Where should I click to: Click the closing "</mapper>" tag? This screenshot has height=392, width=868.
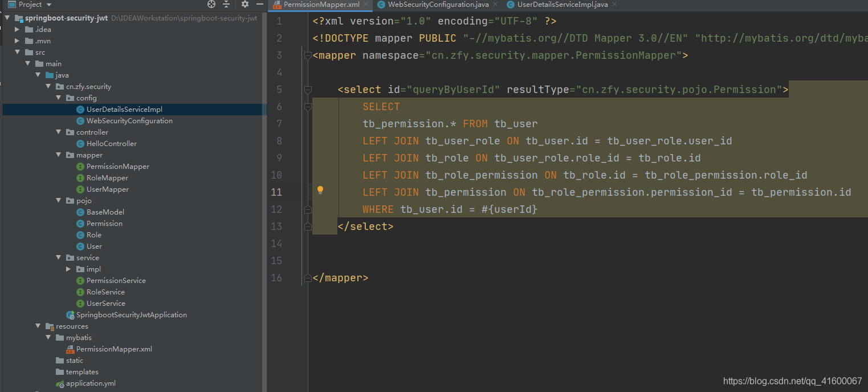pyautogui.click(x=340, y=278)
